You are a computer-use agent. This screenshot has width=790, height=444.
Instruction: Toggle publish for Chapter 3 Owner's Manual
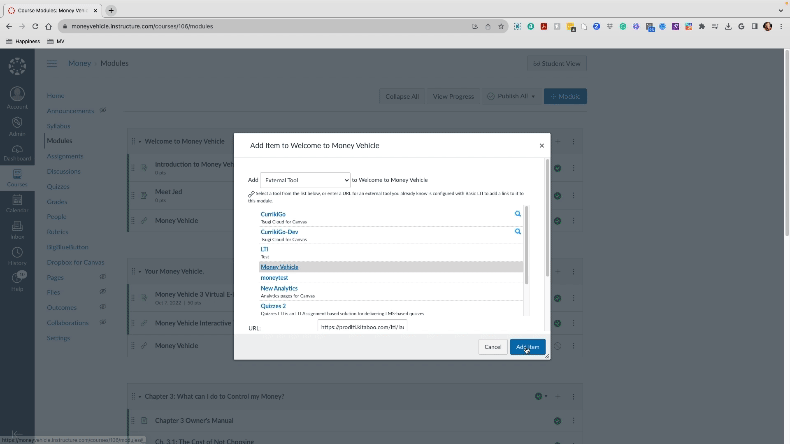click(x=557, y=421)
